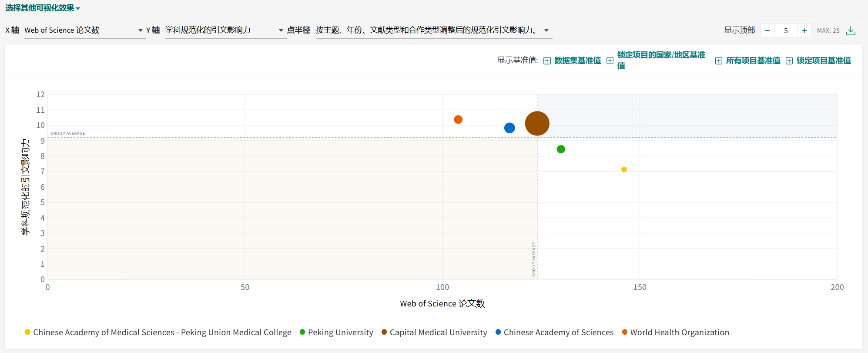868x353 pixels.
Task: Toggle the 锁定项目的国家/地区基准值 baseline
Action: [x=656, y=60]
